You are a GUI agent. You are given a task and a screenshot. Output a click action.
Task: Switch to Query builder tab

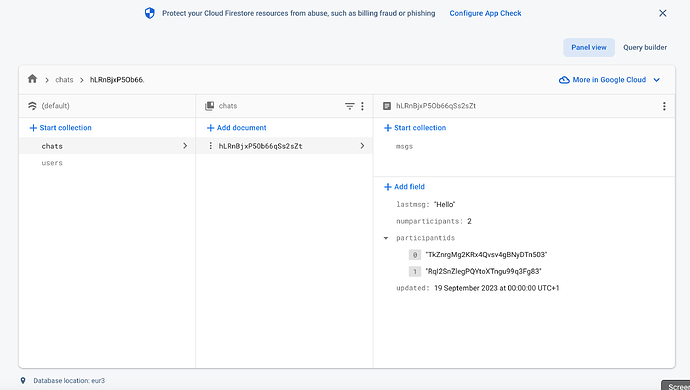645,47
